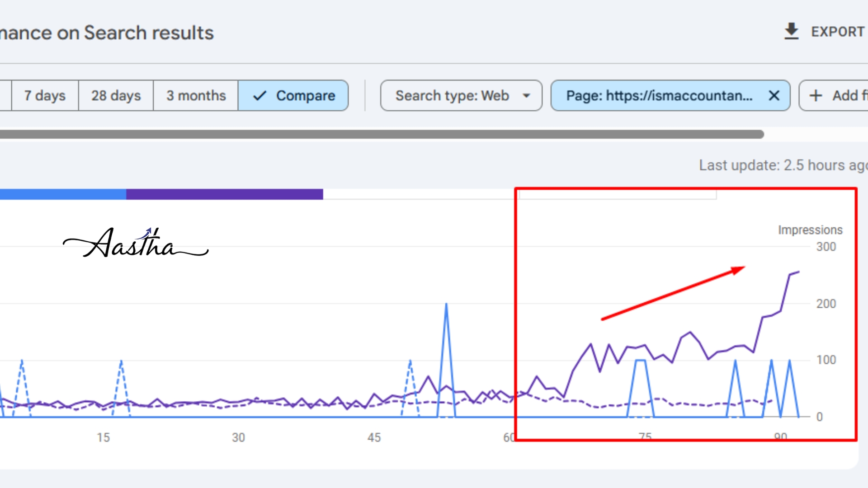Select the 3 months date range
This screenshot has width=868, height=488.
(x=196, y=95)
